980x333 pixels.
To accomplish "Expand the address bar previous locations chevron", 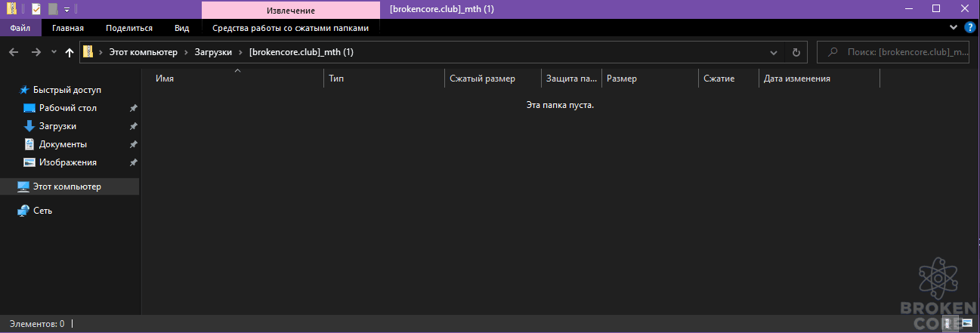I will point(773,52).
